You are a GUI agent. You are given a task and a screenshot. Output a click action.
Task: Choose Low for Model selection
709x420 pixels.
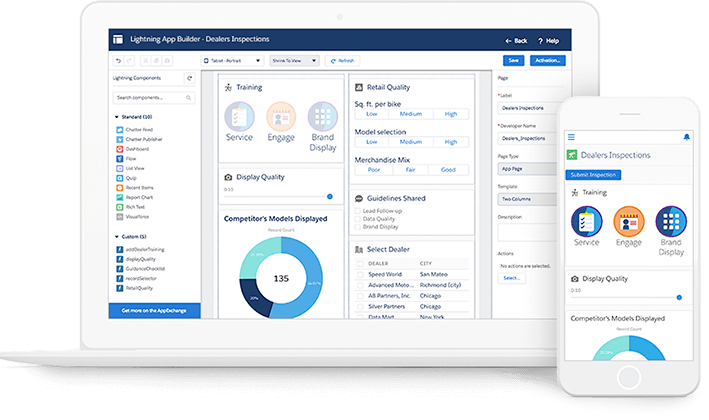(372, 142)
